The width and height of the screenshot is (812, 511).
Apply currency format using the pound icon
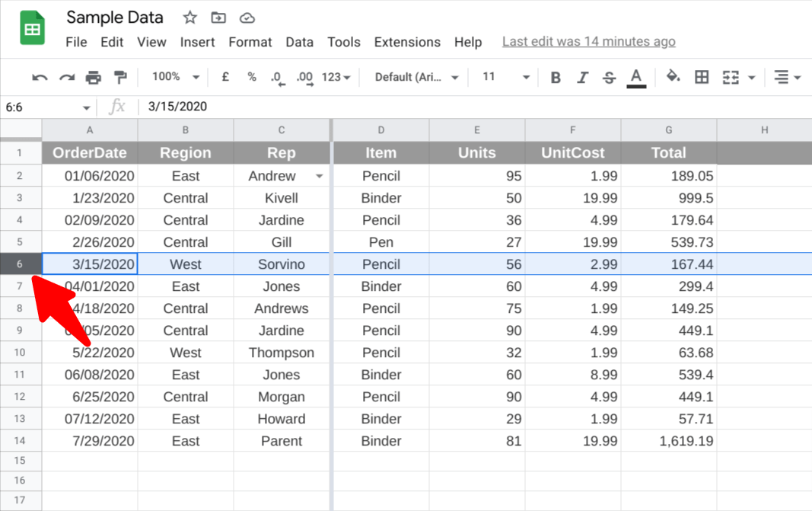pyautogui.click(x=224, y=77)
